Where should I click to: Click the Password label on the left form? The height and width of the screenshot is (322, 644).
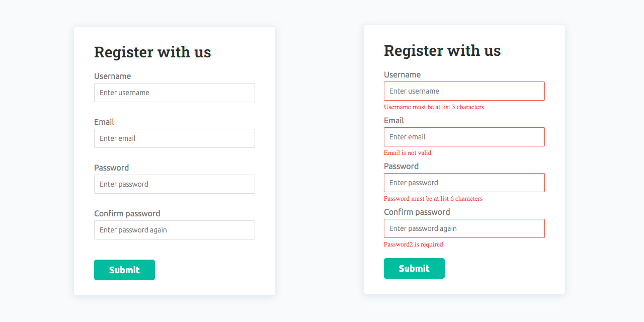[111, 168]
